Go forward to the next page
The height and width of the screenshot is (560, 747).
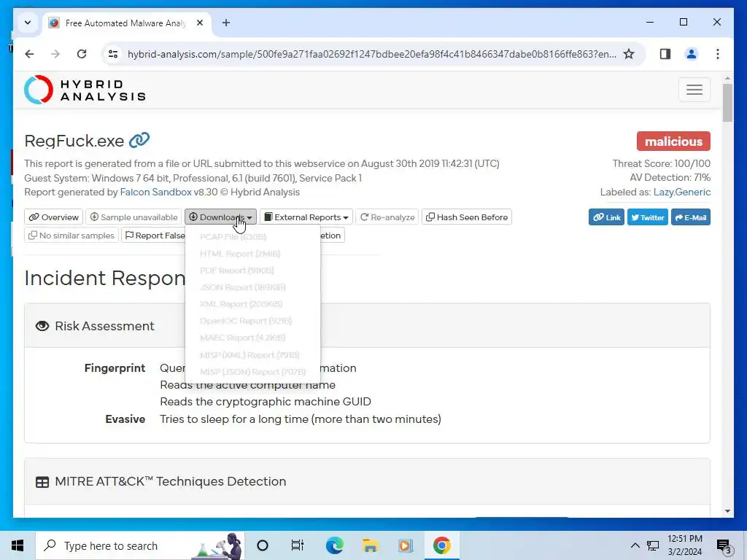coord(55,54)
